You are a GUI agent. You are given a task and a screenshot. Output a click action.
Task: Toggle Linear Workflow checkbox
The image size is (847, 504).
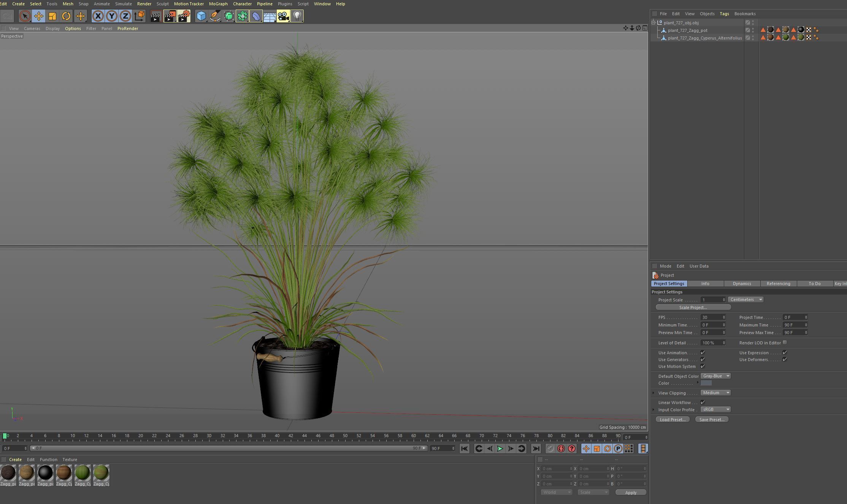[x=703, y=402]
